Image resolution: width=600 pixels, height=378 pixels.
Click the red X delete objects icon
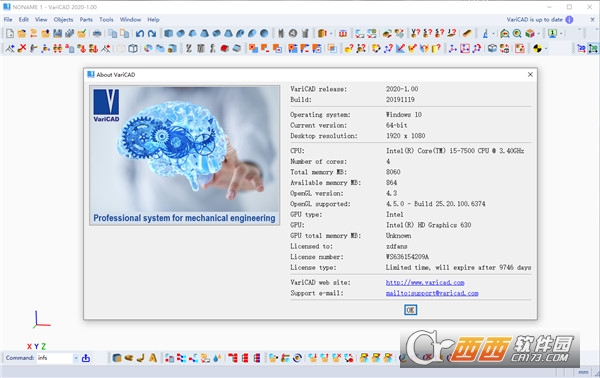point(22,49)
